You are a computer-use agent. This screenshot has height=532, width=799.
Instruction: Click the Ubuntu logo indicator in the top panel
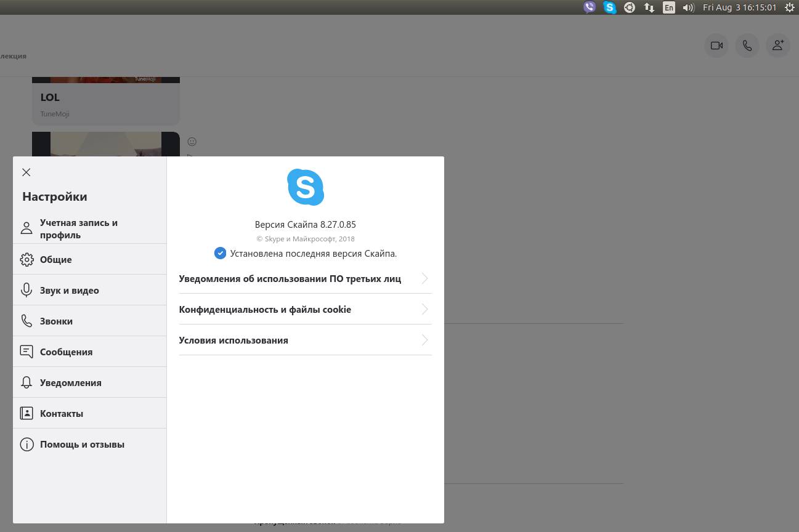630,7
